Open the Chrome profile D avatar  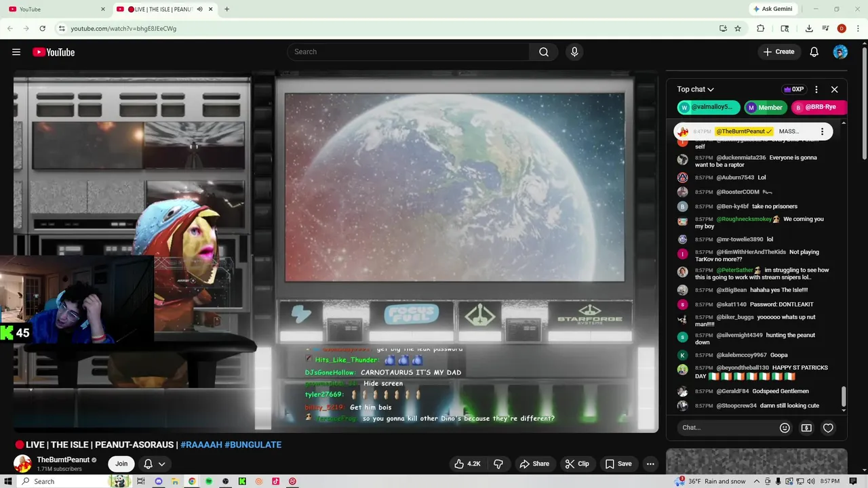(x=842, y=28)
